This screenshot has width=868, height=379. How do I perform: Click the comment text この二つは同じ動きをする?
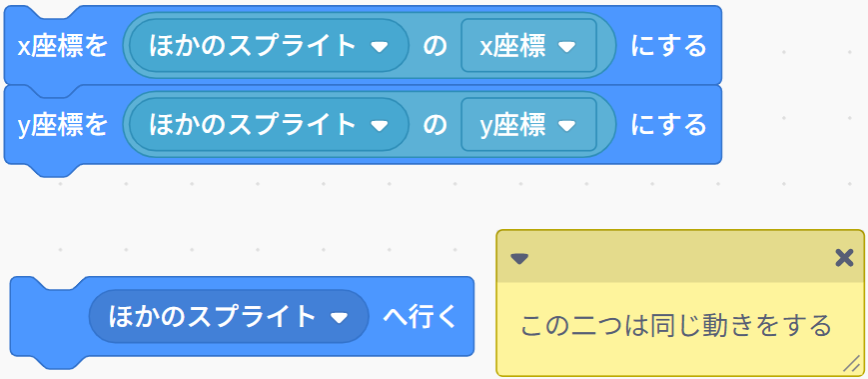click(x=676, y=325)
